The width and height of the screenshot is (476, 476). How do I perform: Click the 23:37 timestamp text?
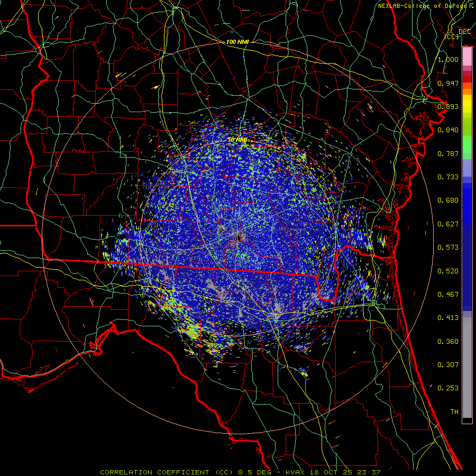tap(368, 472)
